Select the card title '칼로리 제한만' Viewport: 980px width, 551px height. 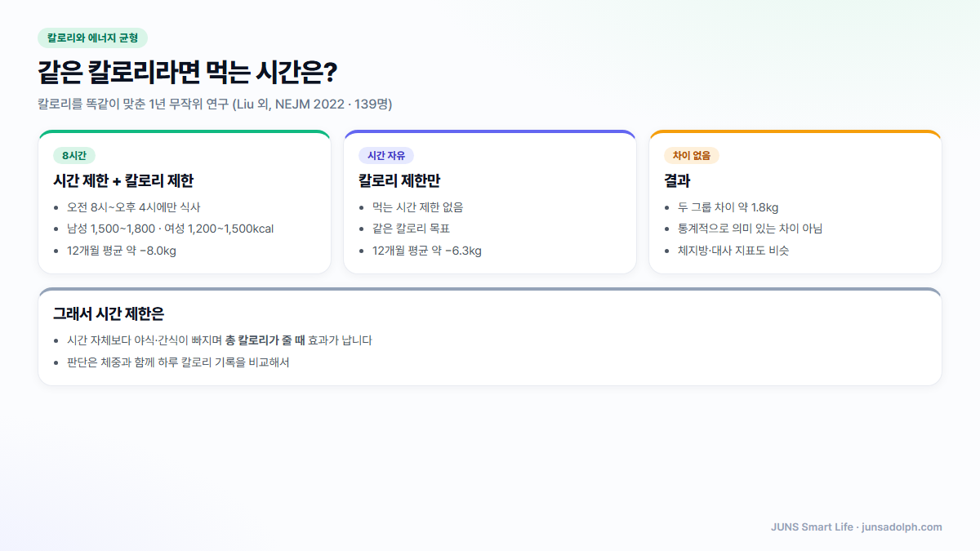[x=399, y=180]
